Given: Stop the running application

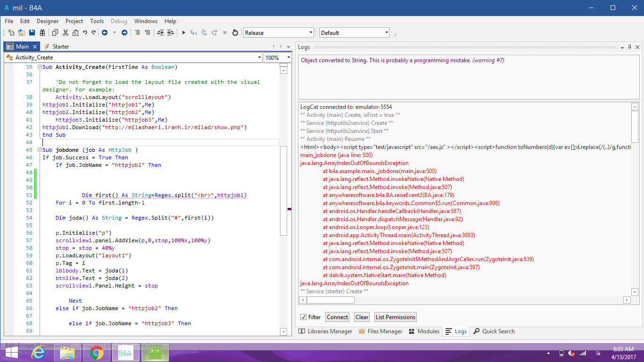Looking at the screenshot, I should [x=225, y=33].
